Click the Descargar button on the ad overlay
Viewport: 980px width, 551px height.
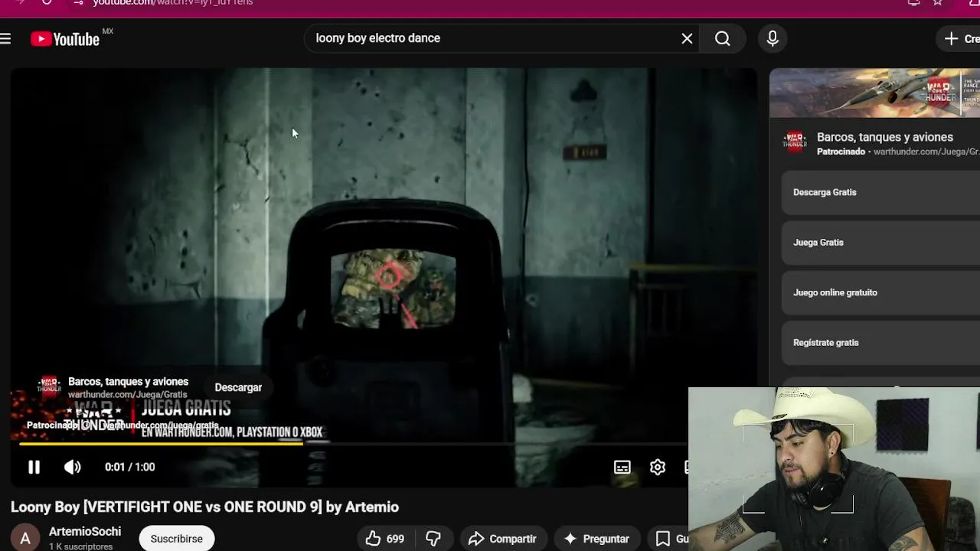point(238,387)
